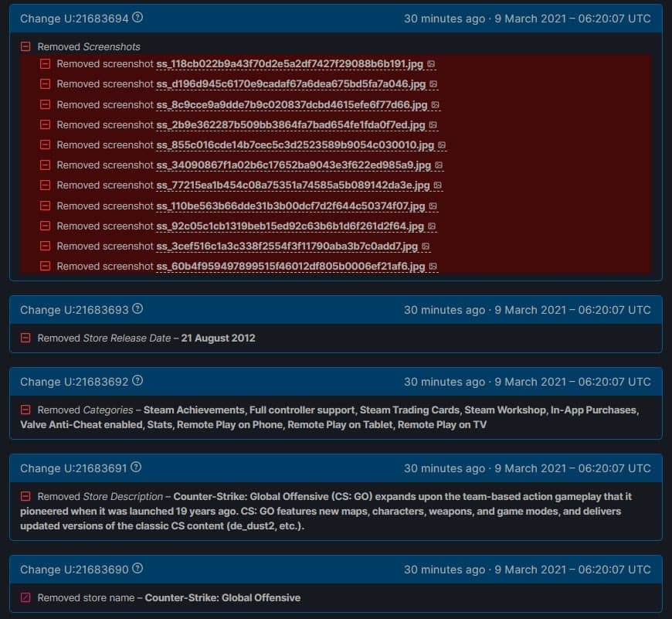Click the Change U:21683690 header text
672x619 pixels.
[74, 570]
